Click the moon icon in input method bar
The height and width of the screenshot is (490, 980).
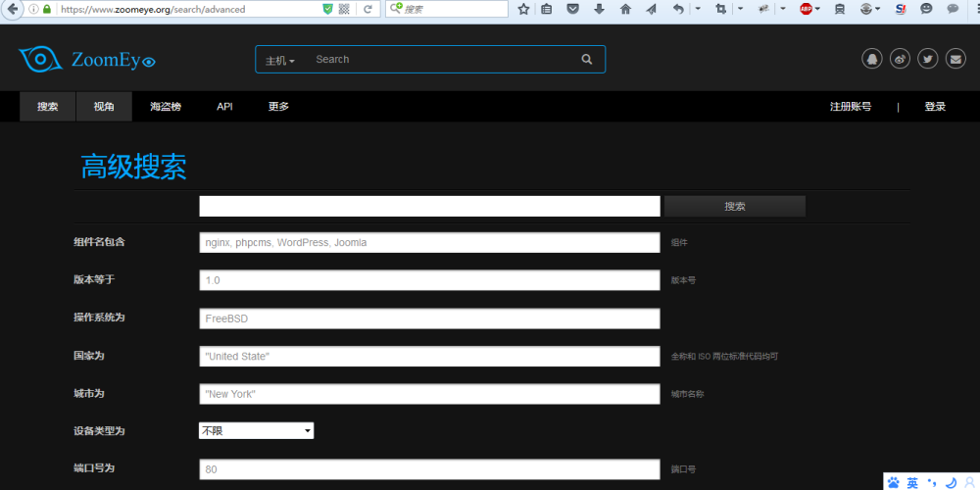pyautogui.click(x=952, y=483)
